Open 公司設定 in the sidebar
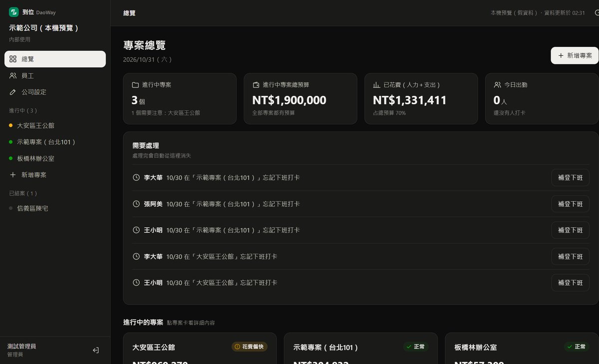The image size is (599, 364). (x=55, y=92)
